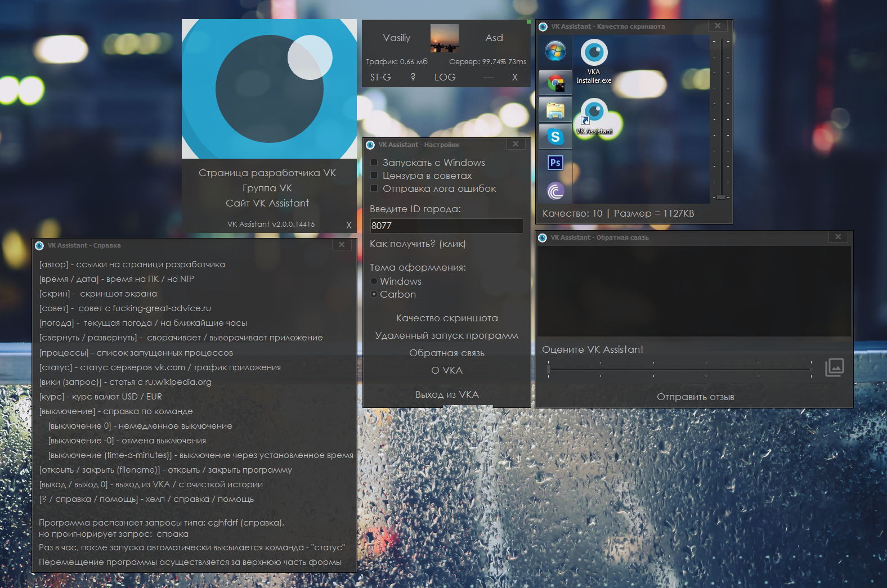This screenshot has width=887, height=588.
Task: Click the city ID input field
Action: point(446,226)
